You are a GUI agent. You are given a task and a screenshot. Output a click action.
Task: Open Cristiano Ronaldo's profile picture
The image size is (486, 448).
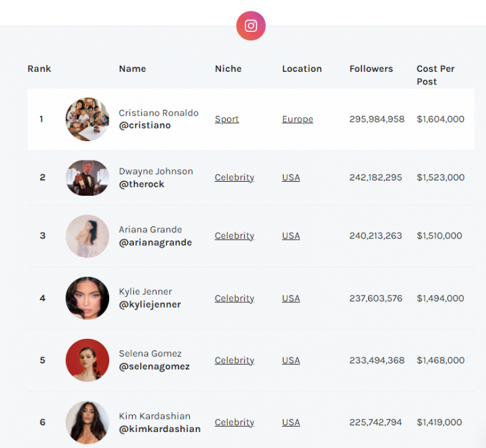[87, 119]
